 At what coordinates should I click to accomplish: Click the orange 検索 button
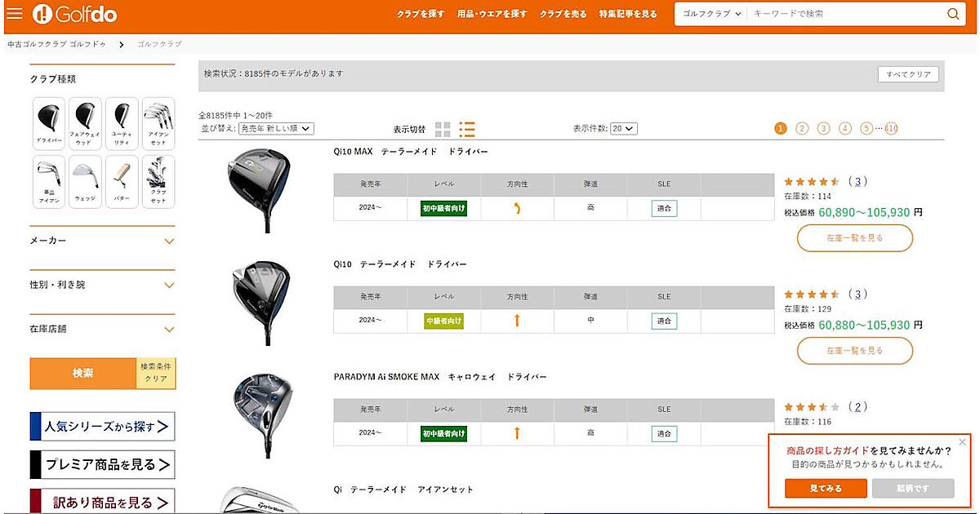(82, 373)
